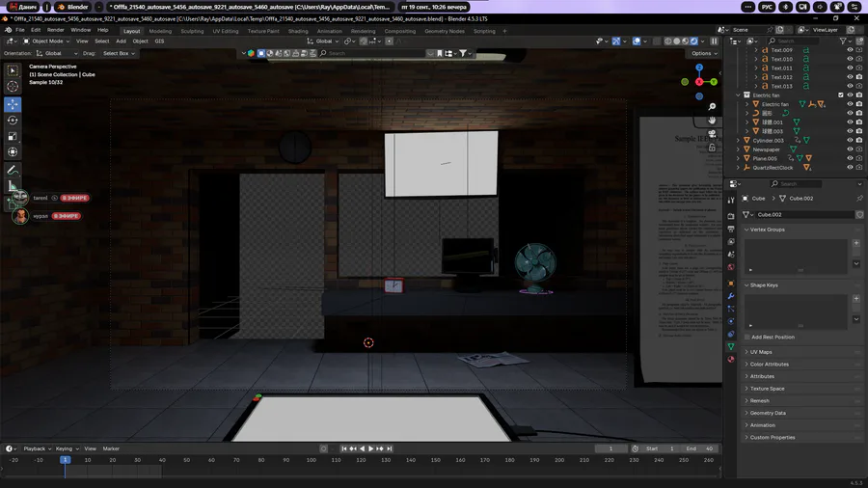Switch to the Modeling workspace tab
Screen dimensions: 868x488
(x=160, y=31)
